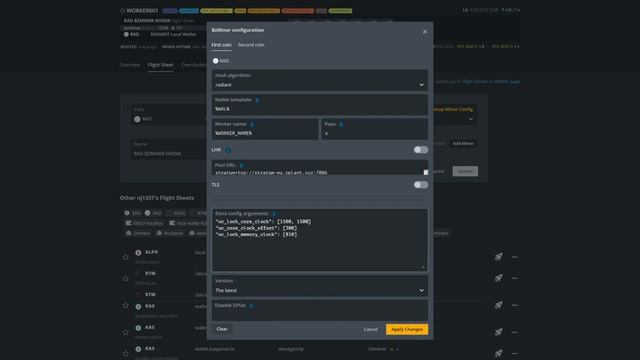Image resolution: width=640 pixels, height=360 pixels.
Task: Click the "Other nj1337's Flight Sheets" heading
Action: coord(157,198)
